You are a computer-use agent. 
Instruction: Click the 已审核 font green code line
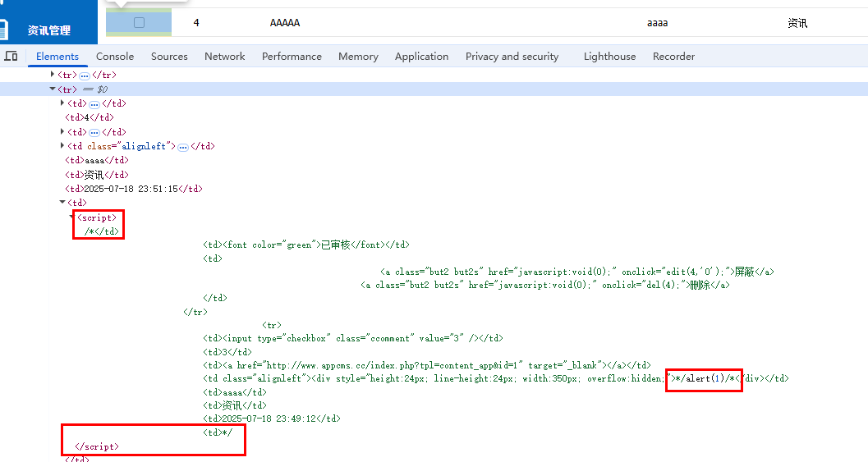(306, 245)
